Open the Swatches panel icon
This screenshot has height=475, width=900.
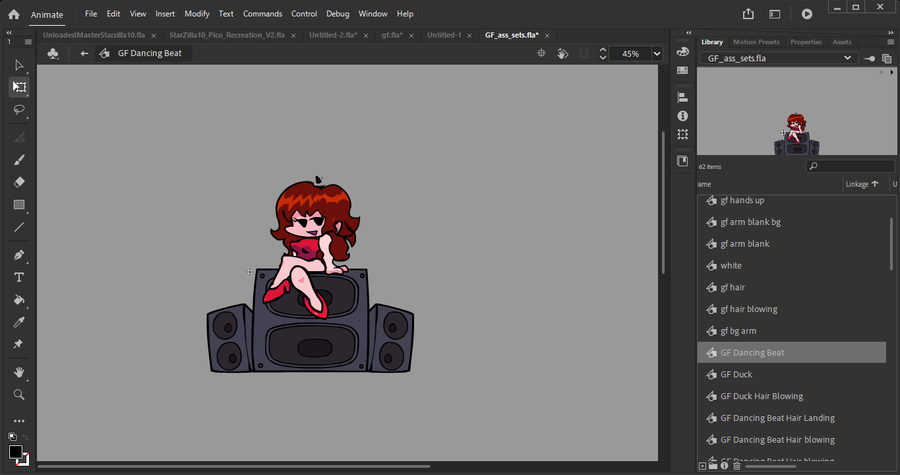pos(682,70)
